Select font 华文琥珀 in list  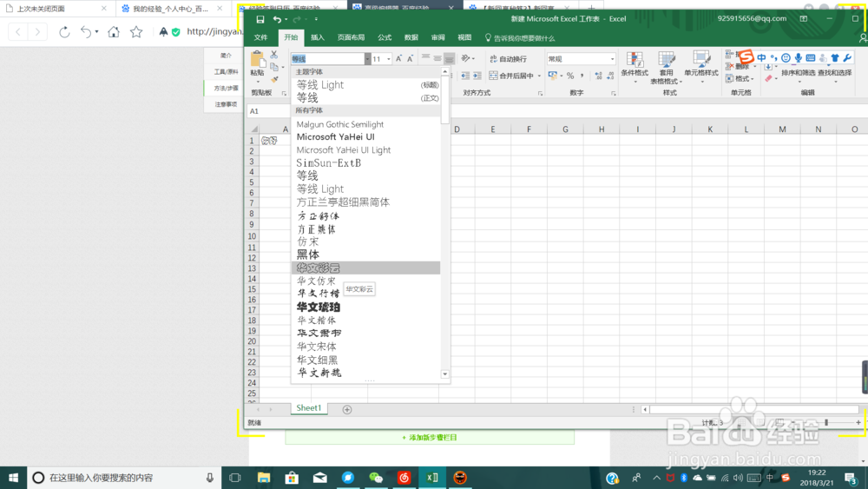point(366,307)
